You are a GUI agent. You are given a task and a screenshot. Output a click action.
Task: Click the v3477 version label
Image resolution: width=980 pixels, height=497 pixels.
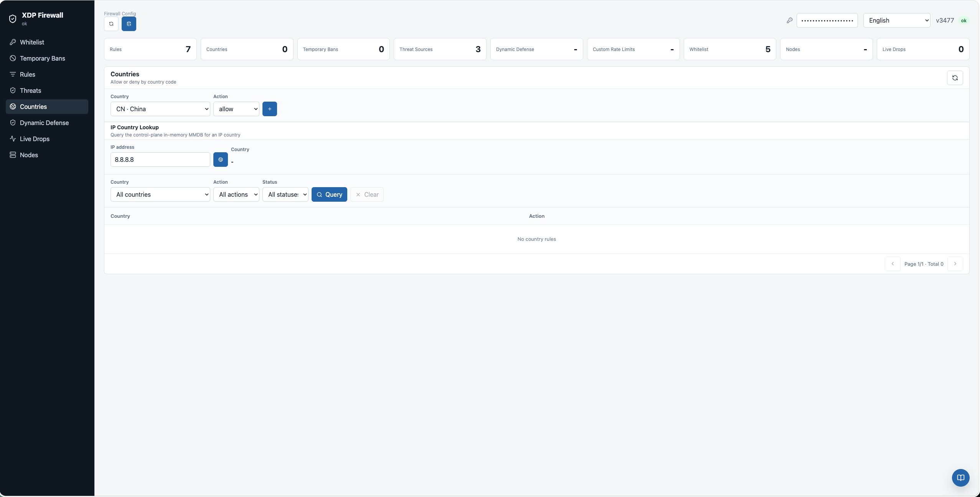click(x=945, y=20)
